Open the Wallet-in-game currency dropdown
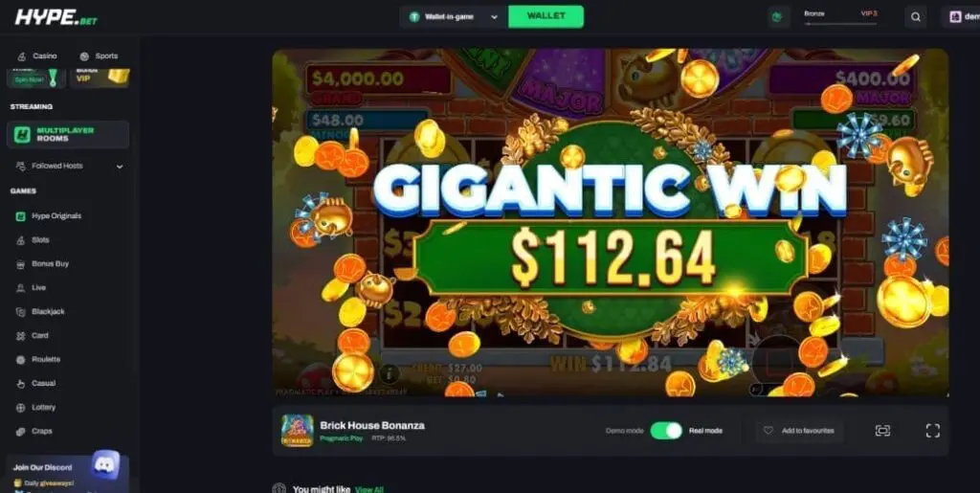This screenshot has height=493, width=980. [454, 17]
